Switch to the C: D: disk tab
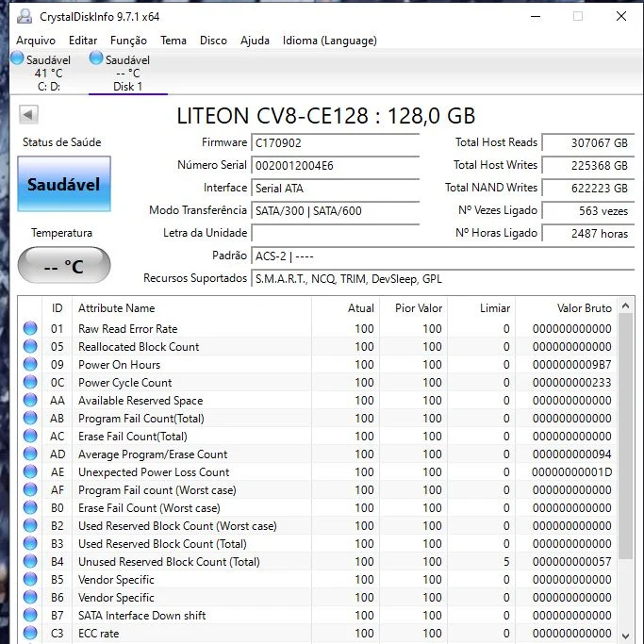The height and width of the screenshot is (644, 644). coord(48,73)
